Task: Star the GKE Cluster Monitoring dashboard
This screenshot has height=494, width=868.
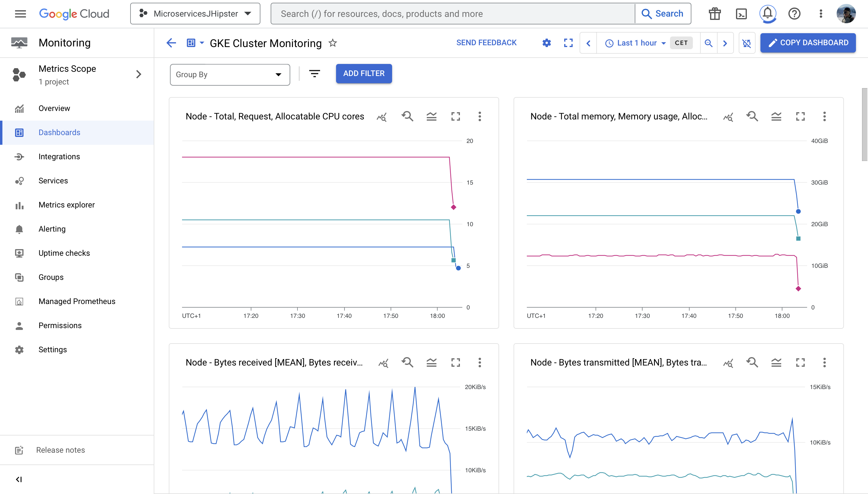Action: (333, 43)
